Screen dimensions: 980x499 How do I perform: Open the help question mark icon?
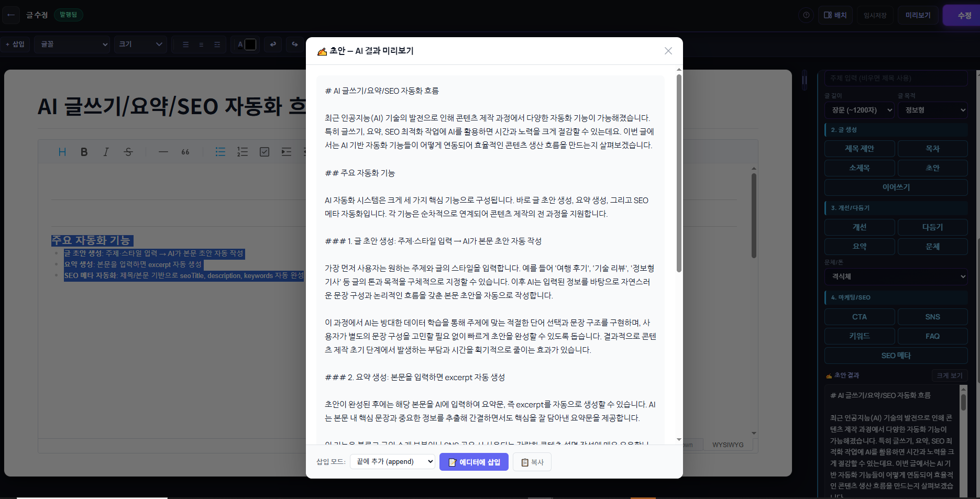click(806, 15)
